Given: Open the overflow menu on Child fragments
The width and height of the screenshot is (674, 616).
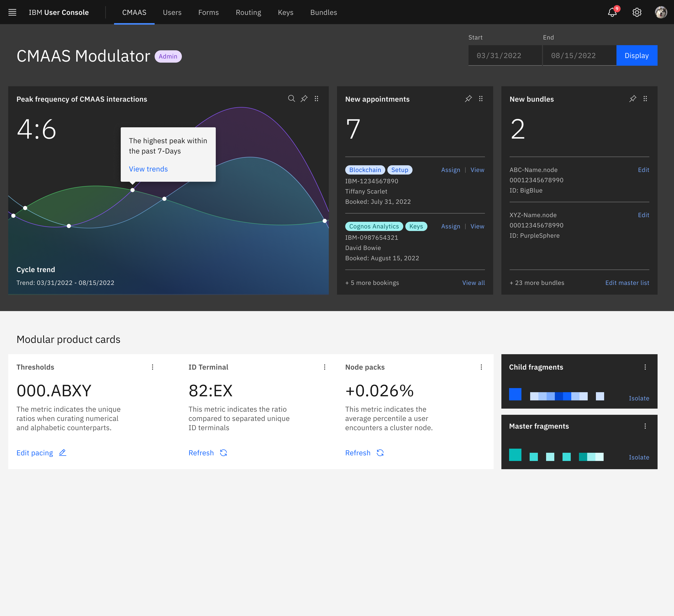Looking at the screenshot, I should (645, 367).
